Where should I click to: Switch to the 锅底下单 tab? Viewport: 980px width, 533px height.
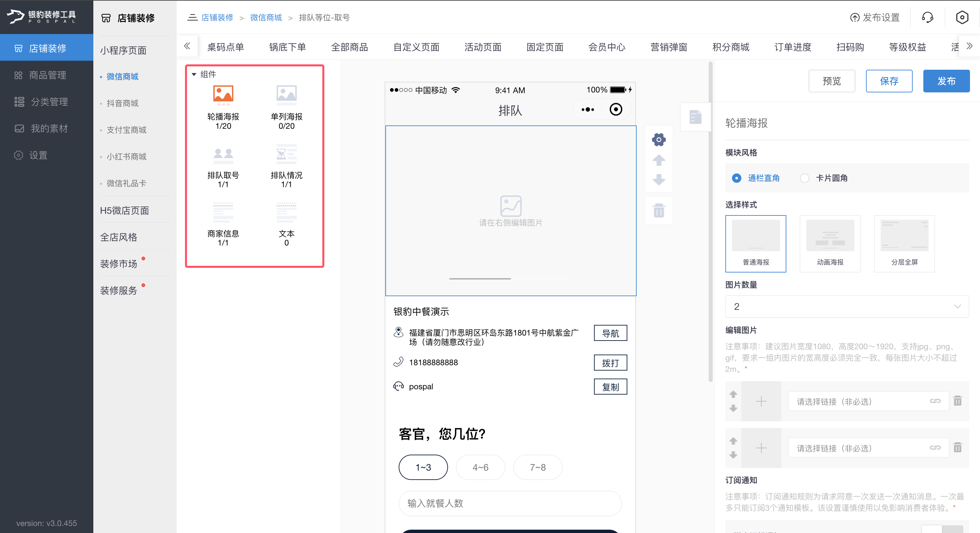(x=287, y=47)
